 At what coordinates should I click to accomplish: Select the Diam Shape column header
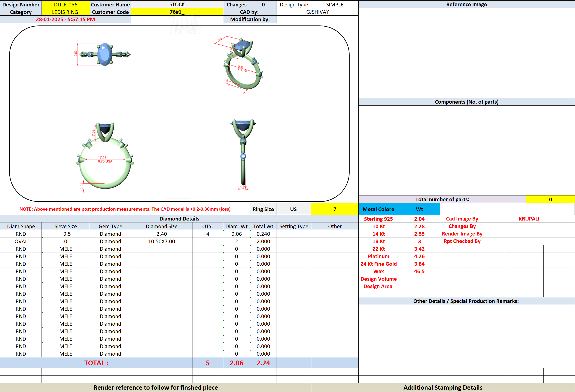pos(21,226)
